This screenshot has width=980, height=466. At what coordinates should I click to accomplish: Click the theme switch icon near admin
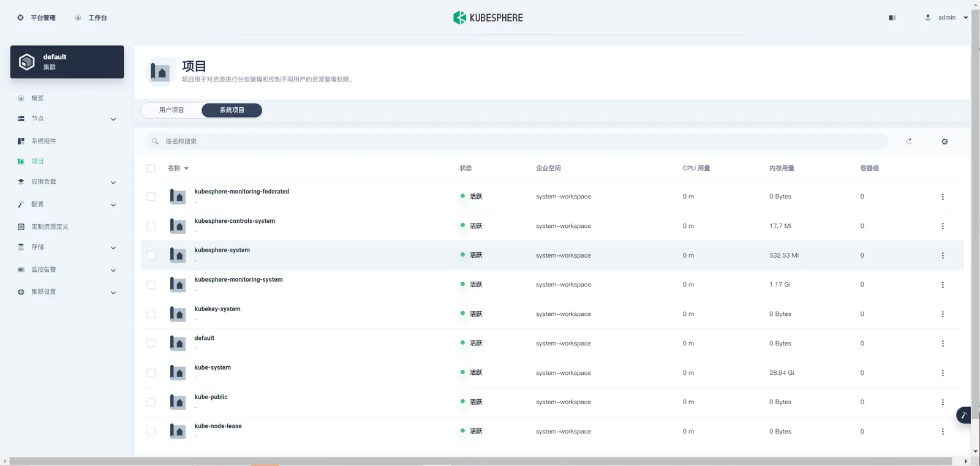[892, 18]
